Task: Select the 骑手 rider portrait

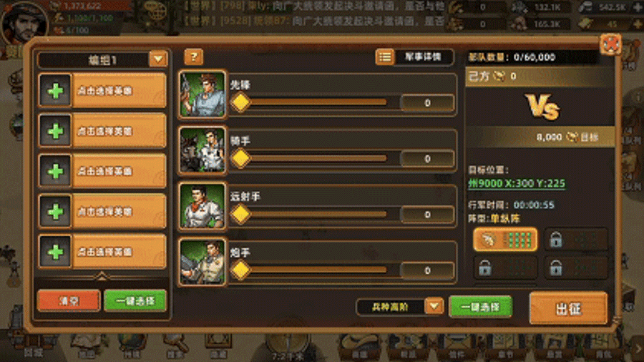Action: tap(203, 150)
